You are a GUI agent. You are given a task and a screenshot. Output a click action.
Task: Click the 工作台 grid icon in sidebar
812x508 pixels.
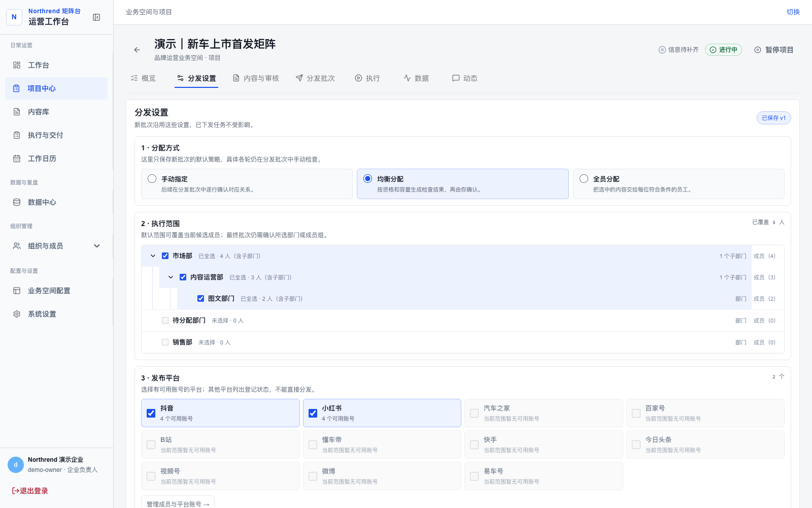pyautogui.click(x=17, y=65)
